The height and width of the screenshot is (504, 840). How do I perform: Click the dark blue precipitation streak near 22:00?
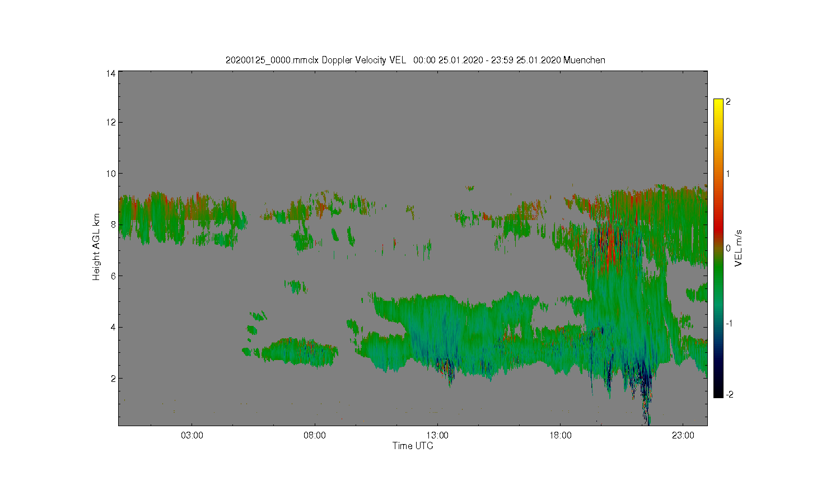[646, 386]
